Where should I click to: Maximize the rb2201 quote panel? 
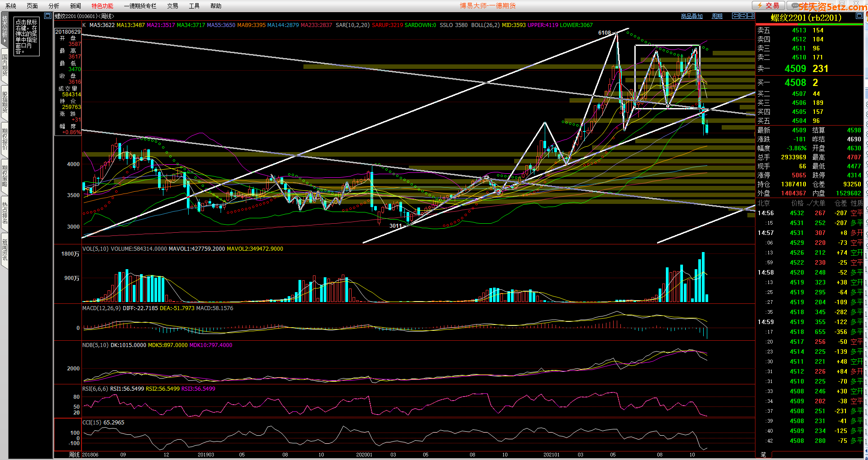[859, 16]
